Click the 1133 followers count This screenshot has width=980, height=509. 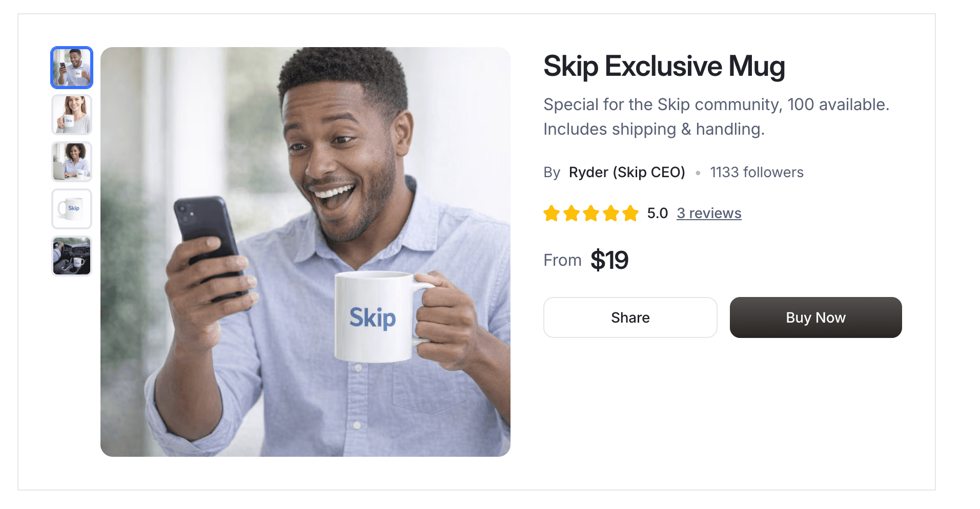[757, 172]
